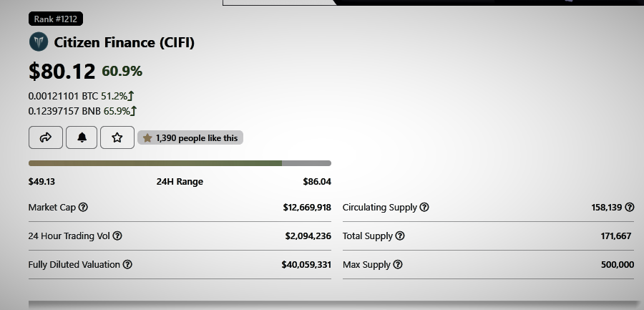
Task: Click the 1,390 people like this badge
Action: (190, 137)
